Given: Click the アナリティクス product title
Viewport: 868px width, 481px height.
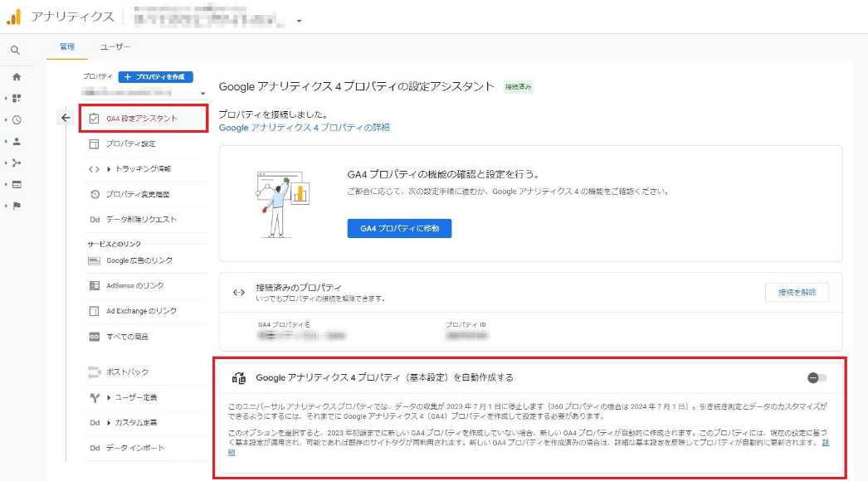Looking at the screenshot, I should pos(72,17).
